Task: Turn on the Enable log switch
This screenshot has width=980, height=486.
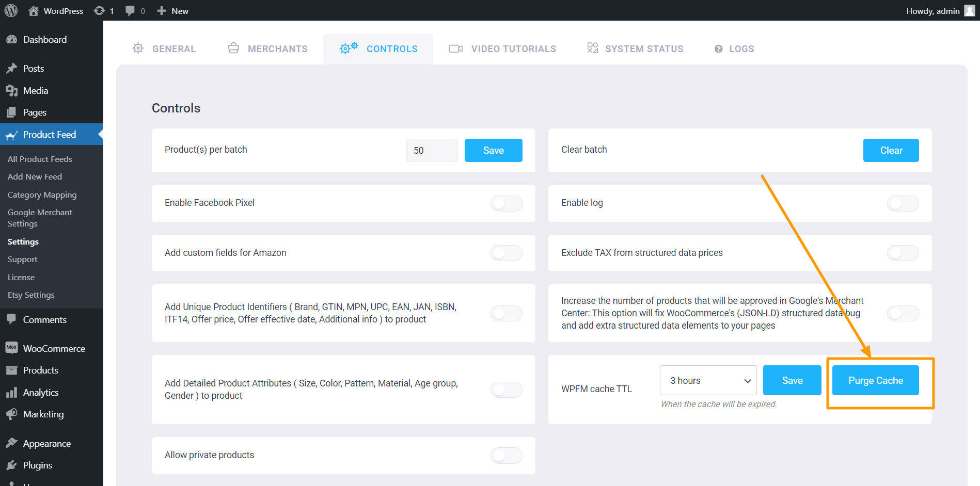Action: click(x=902, y=203)
